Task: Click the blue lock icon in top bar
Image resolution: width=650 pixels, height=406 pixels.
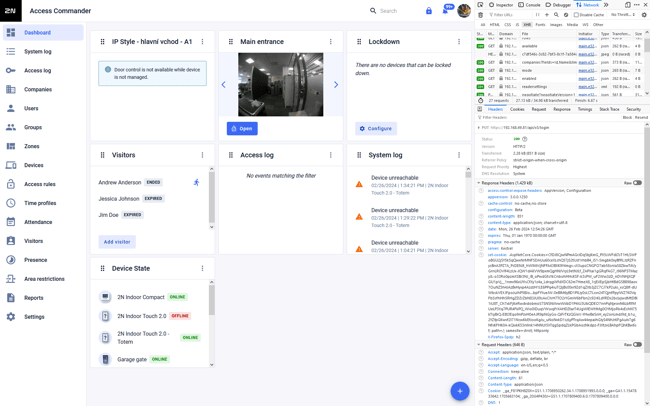Action: click(x=429, y=11)
